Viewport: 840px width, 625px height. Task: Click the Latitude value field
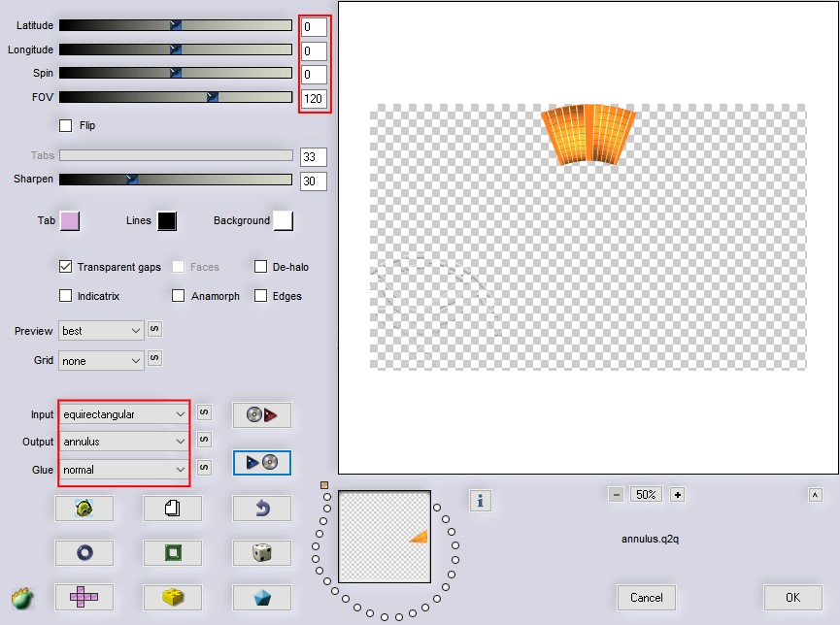point(314,26)
